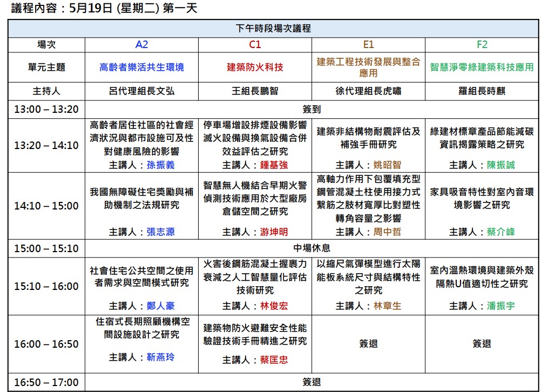Select the F2 session header cell
Image resolution: width=542 pixels, height=392 pixels.
point(482,45)
